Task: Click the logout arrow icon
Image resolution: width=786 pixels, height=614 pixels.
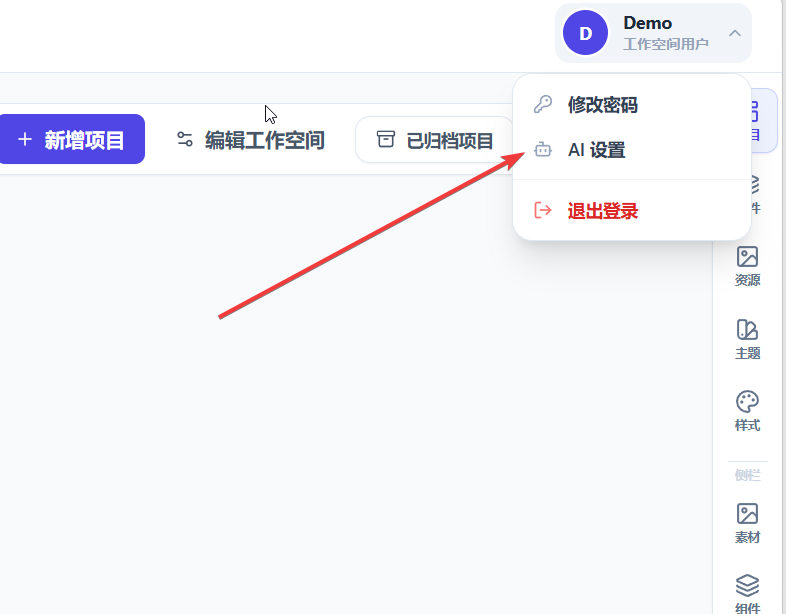Action: 543,210
